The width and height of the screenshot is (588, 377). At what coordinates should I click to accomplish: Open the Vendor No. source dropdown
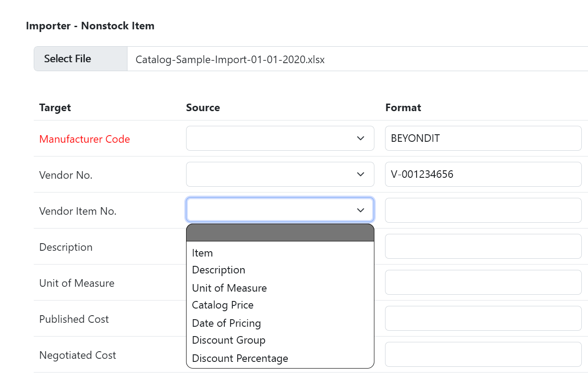tap(280, 174)
